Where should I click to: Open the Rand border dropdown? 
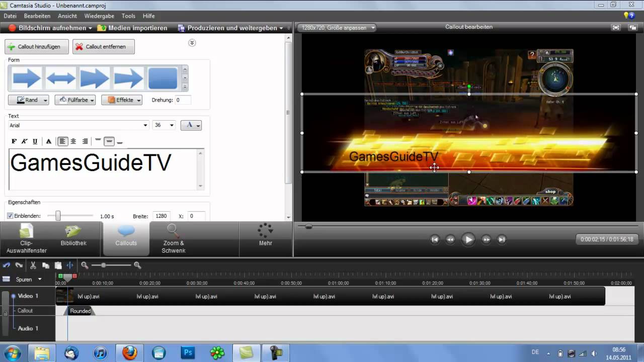click(28, 100)
